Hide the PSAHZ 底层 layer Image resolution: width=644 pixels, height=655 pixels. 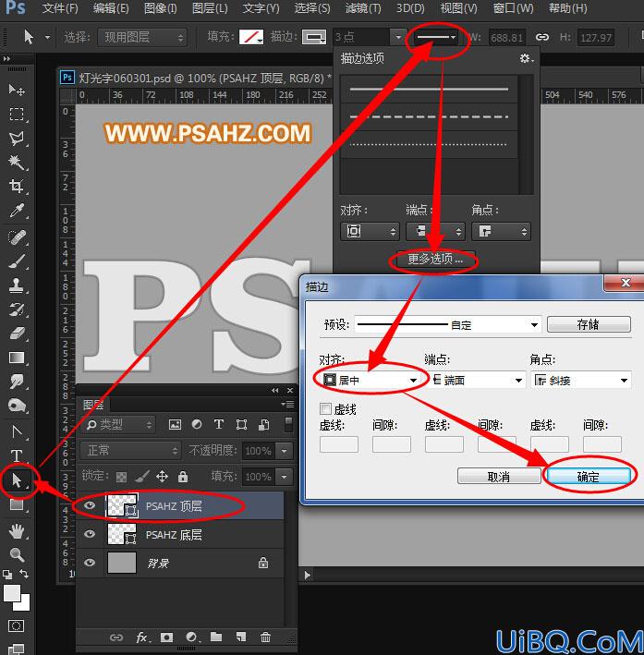click(x=90, y=534)
